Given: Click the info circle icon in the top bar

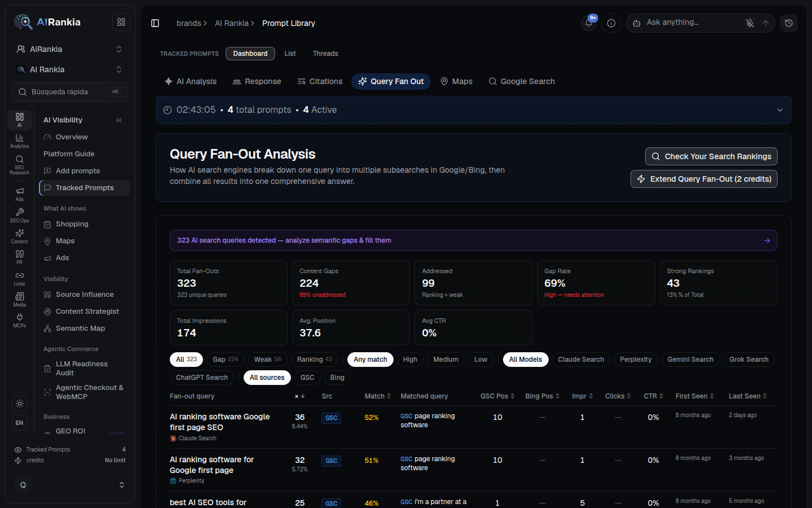Looking at the screenshot, I should tap(611, 23).
